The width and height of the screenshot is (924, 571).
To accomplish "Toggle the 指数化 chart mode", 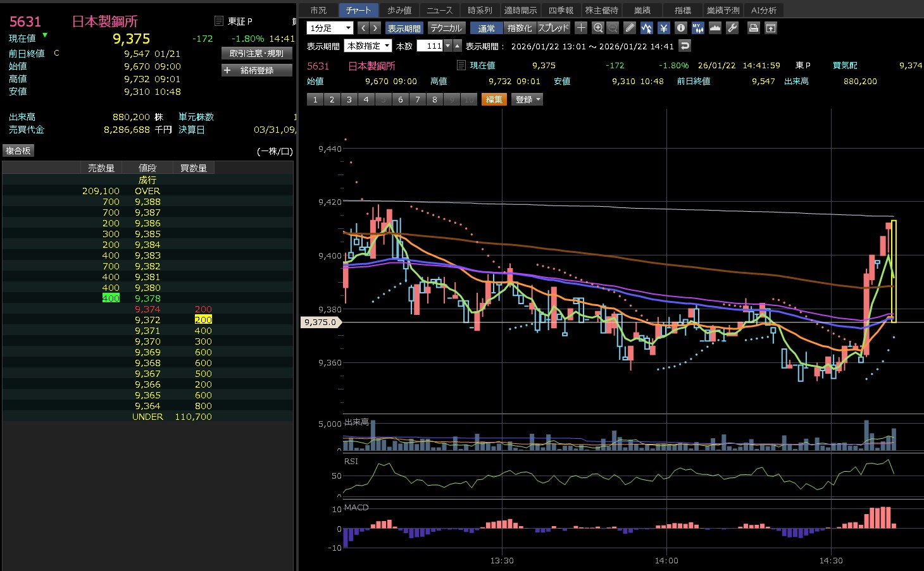I will (520, 28).
